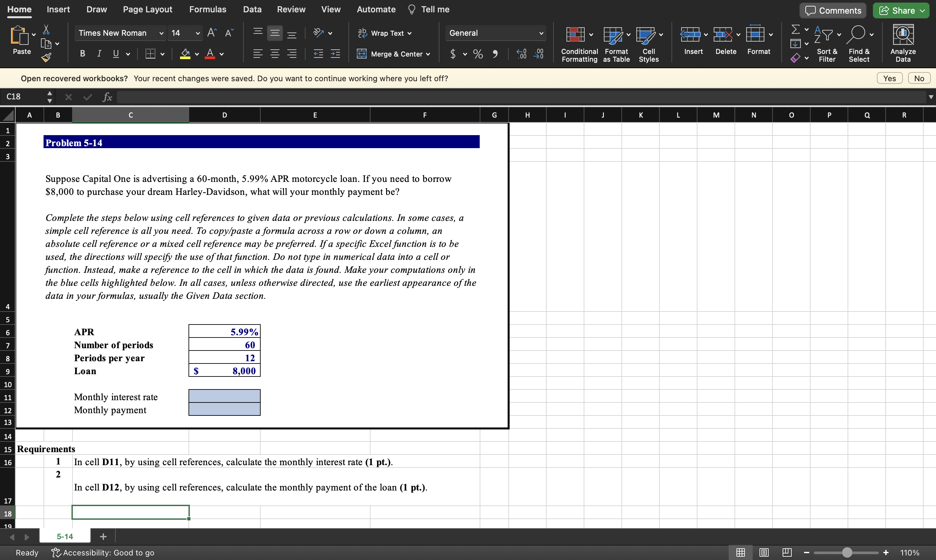Click the Insert cells icon
This screenshot has height=560, width=936.
pos(690,34)
